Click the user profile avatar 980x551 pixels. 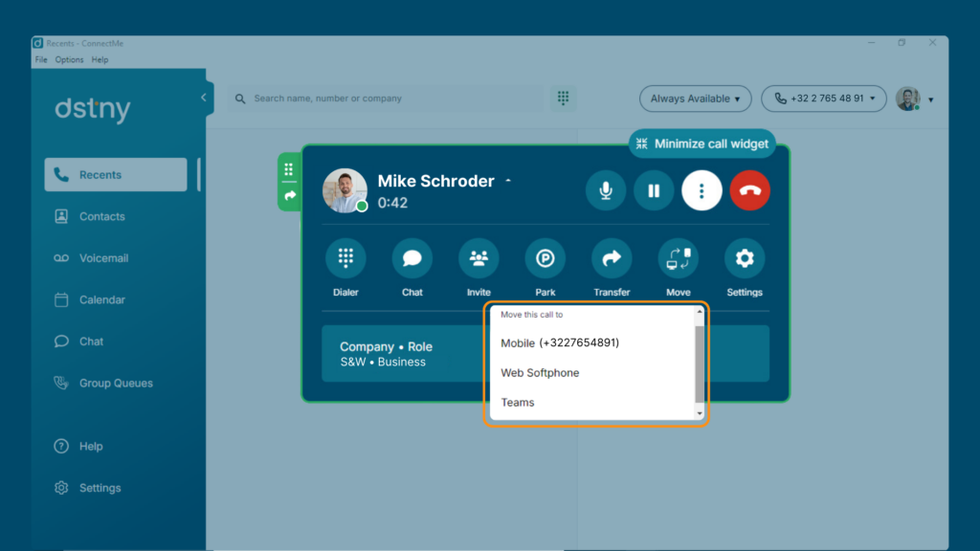click(907, 99)
